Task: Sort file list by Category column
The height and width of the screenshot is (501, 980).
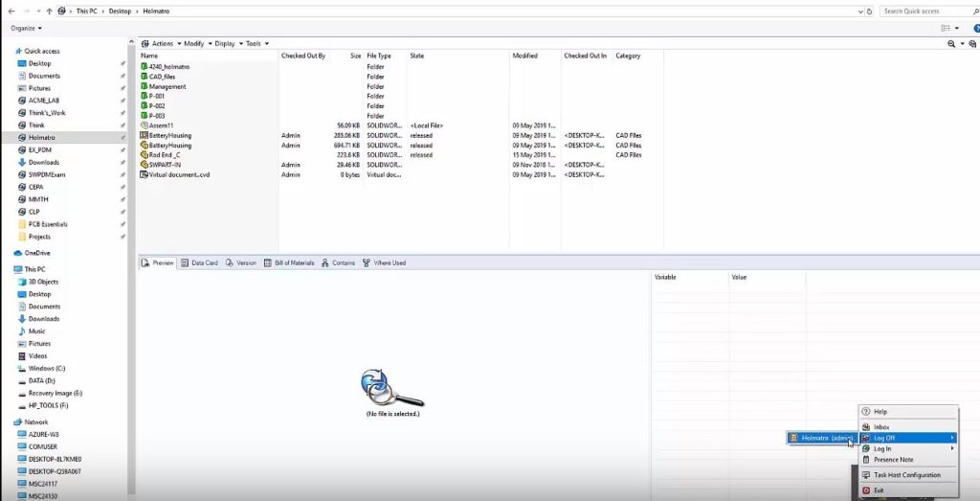Action: point(628,56)
